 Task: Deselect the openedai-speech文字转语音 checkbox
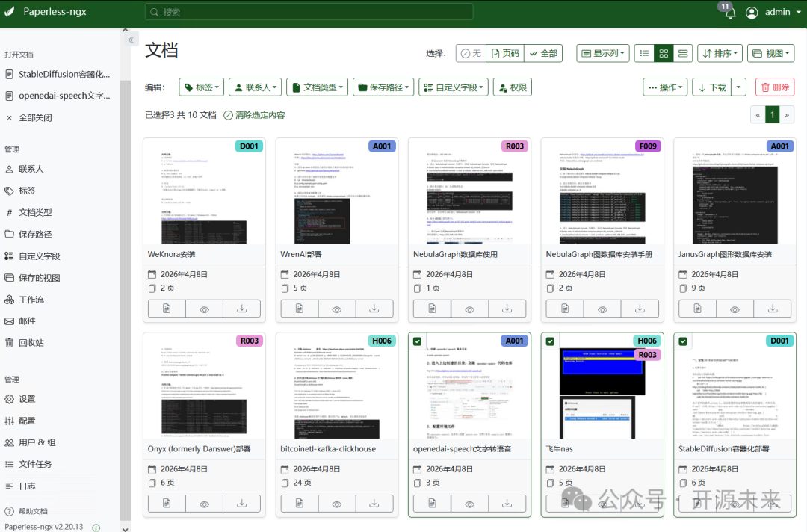click(x=416, y=341)
